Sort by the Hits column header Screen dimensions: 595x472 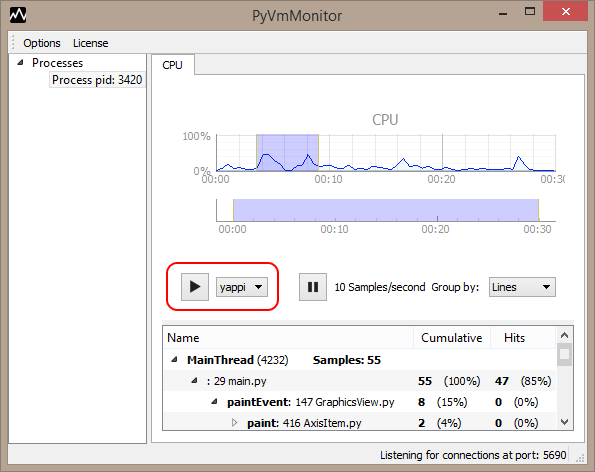coord(514,338)
